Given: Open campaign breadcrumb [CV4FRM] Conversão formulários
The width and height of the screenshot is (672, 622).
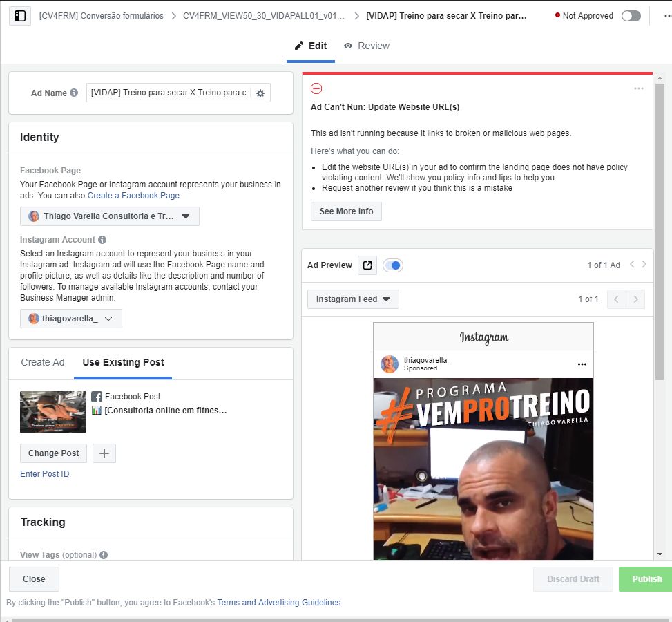Looking at the screenshot, I should click(101, 16).
